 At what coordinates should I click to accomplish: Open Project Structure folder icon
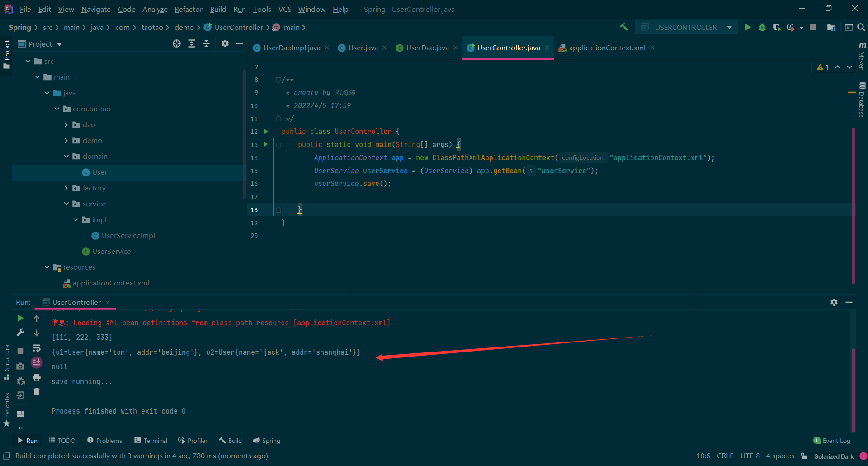[831, 27]
